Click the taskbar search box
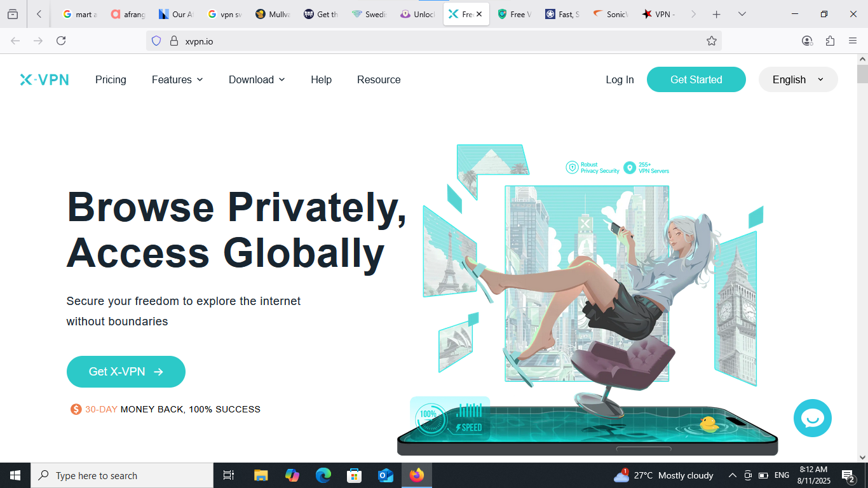This screenshot has width=868, height=488. pos(122,475)
